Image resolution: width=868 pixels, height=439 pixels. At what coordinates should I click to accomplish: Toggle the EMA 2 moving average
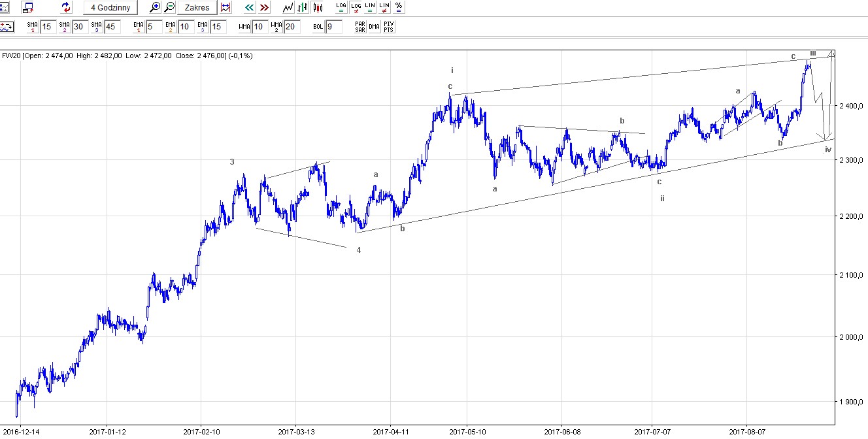click(x=171, y=27)
